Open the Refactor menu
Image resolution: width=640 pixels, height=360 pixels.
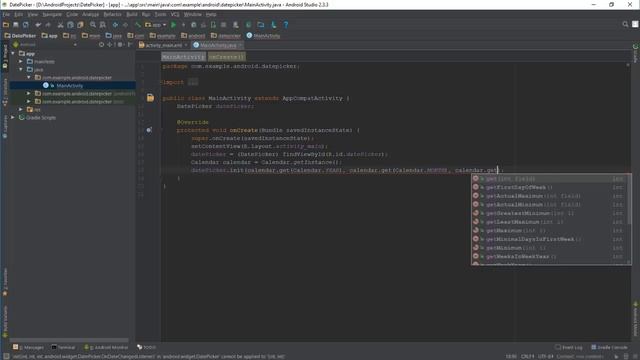112,14
